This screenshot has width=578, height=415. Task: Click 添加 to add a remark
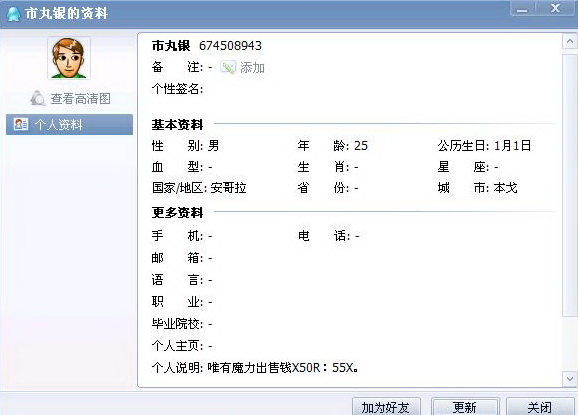click(252, 67)
